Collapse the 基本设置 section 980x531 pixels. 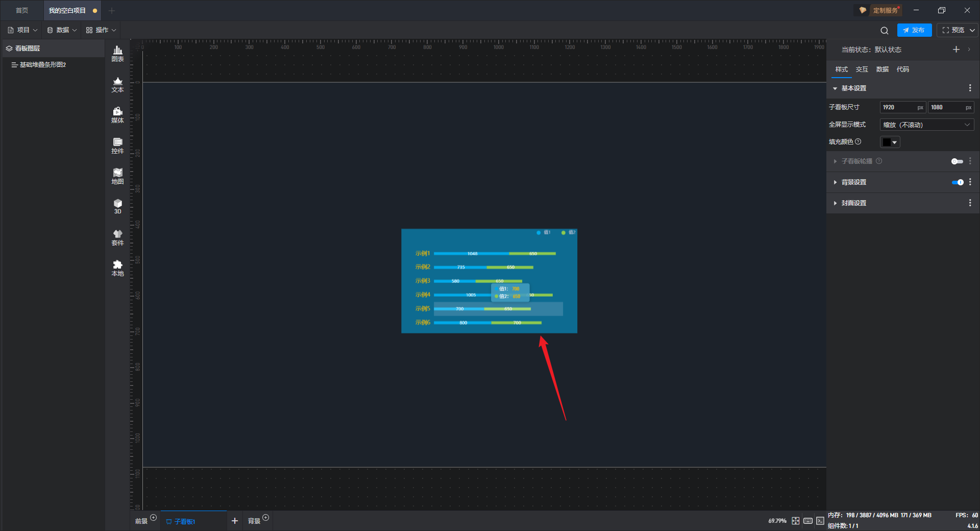coord(835,88)
